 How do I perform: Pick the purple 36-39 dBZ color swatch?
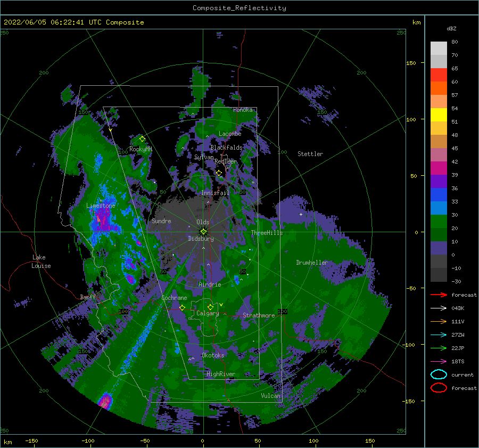439,181
